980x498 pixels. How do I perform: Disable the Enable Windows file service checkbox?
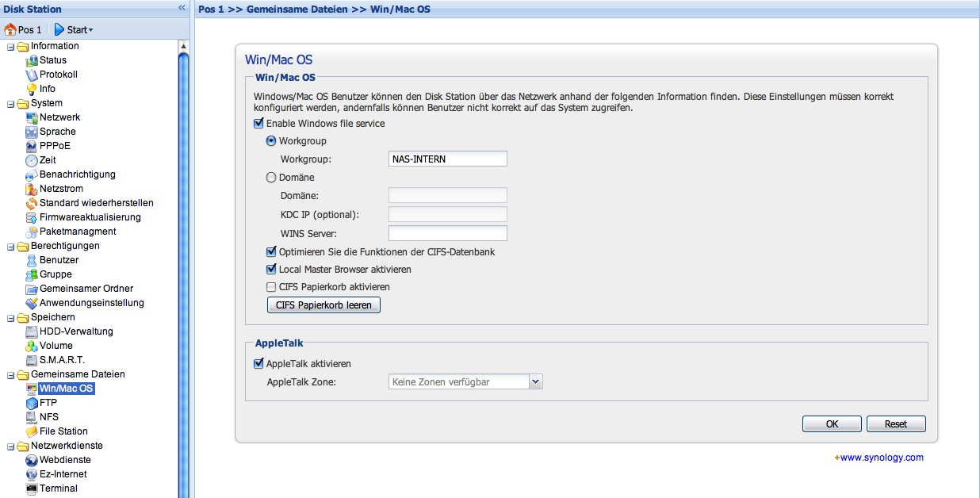(x=258, y=124)
